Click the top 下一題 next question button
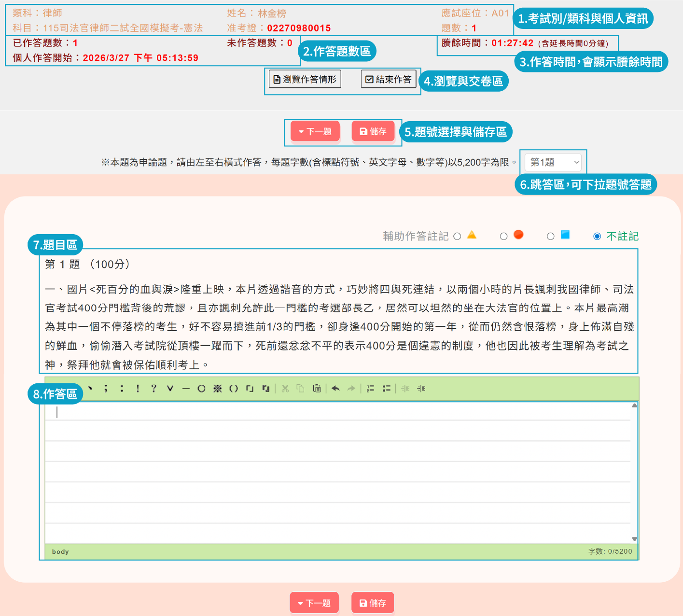683x616 pixels. tap(315, 131)
